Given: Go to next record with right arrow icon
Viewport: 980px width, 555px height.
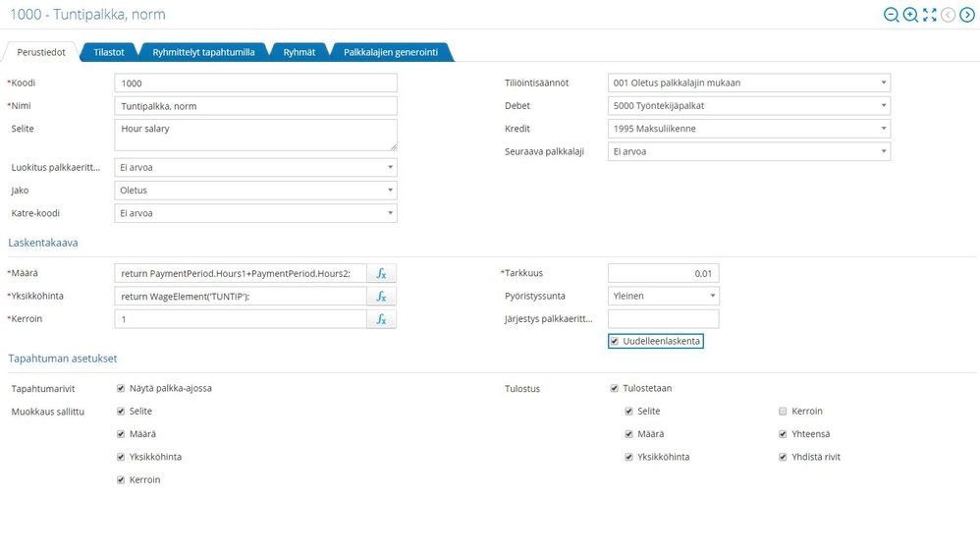Looking at the screenshot, I should [x=967, y=15].
